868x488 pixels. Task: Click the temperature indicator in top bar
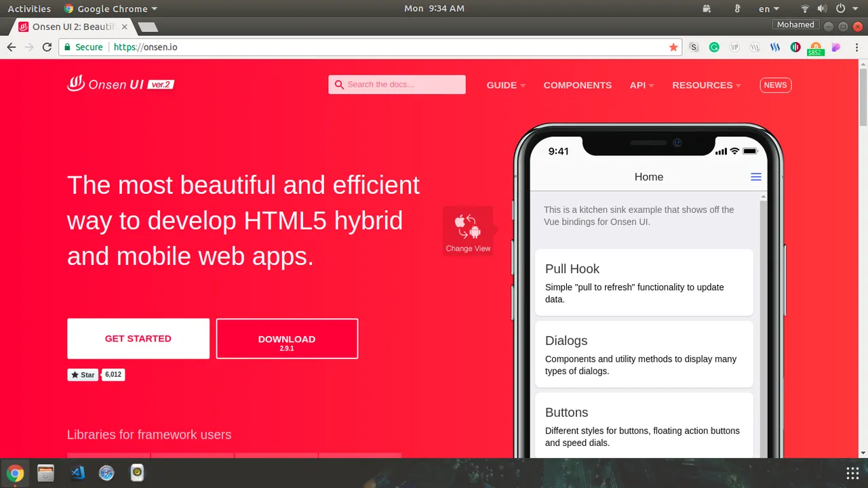[x=737, y=9]
